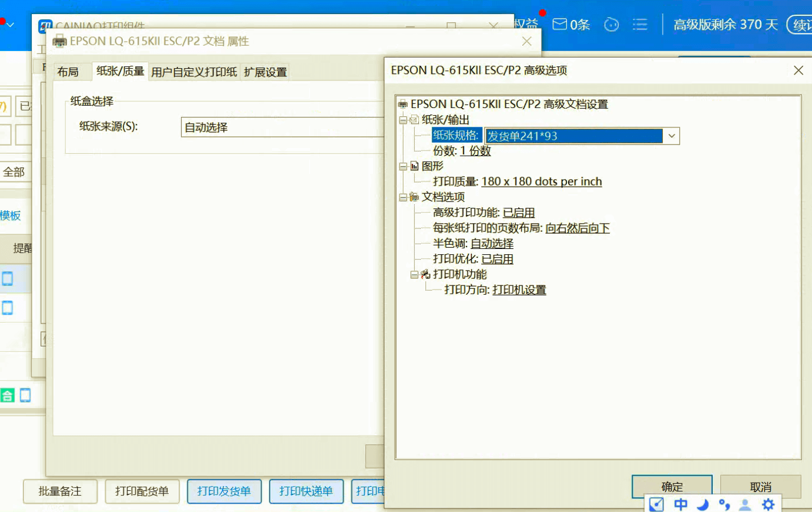The width and height of the screenshot is (812, 512).
Task: Collapse the 纸张/输出 tree node
Action: [x=403, y=120]
